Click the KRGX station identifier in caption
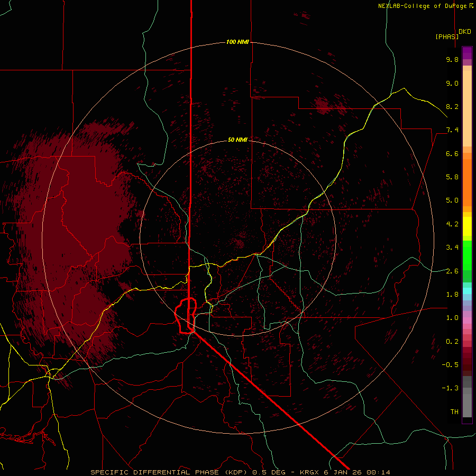The image size is (476, 476). point(309,472)
